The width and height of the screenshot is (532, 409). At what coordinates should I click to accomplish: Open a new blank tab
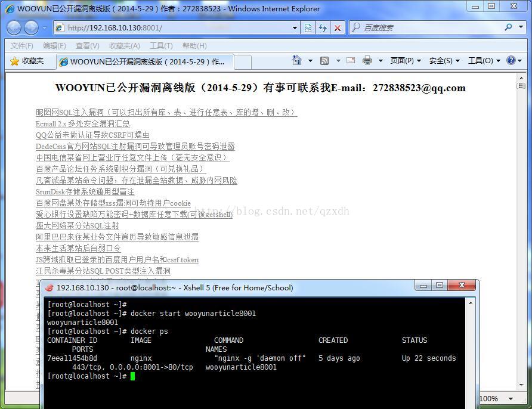(x=243, y=62)
